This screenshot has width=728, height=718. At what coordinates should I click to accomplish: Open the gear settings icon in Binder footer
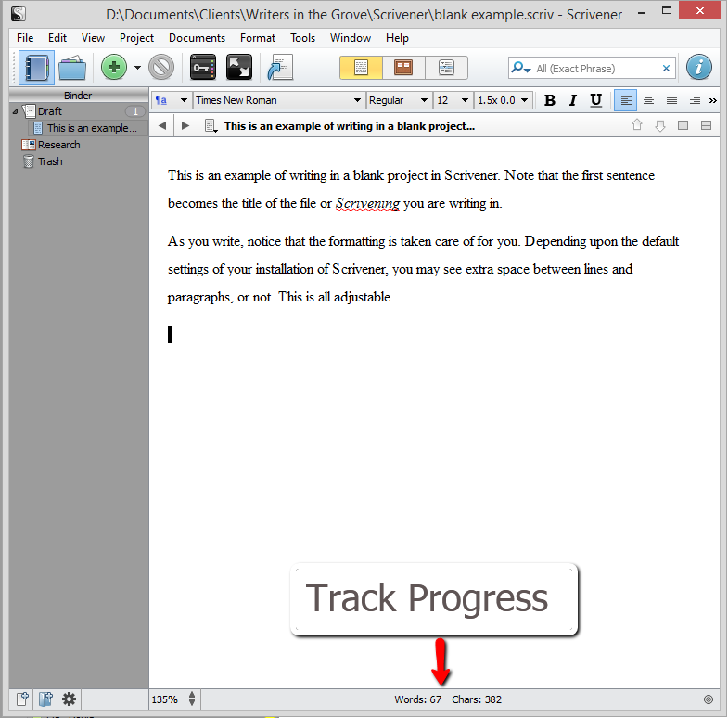tap(69, 699)
